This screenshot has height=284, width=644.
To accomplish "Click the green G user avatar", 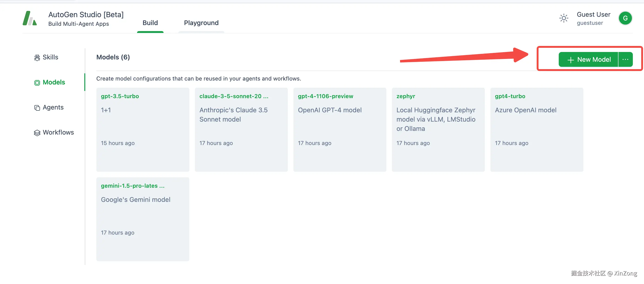I will point(625,18).
